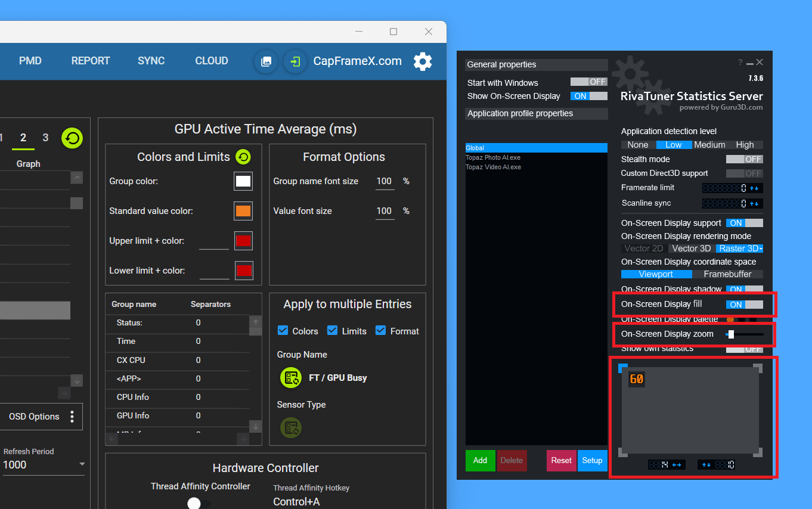
Task: Uncheck the Format checkbox
Action: coord(380,331)
